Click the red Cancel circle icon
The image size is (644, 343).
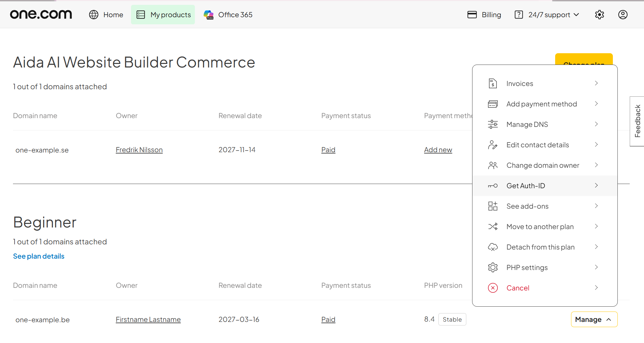pos(493,288)
